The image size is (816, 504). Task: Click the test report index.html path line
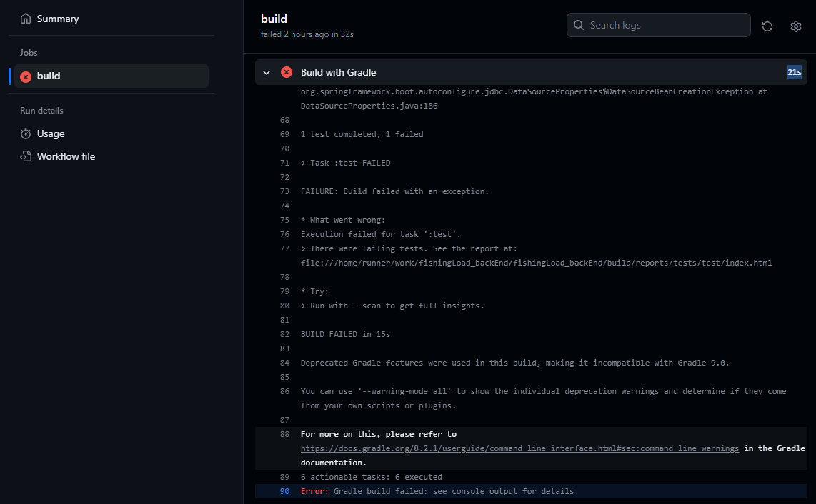(x=536, y=263)
